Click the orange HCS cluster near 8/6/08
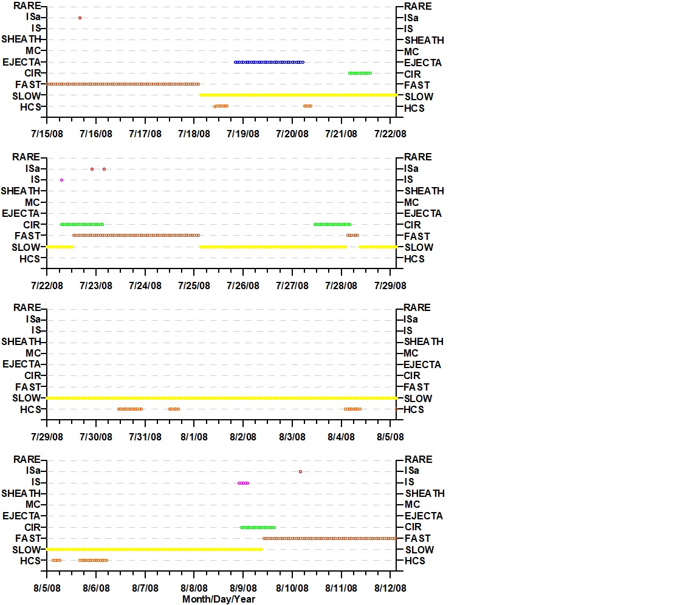The height and width of the screenshot is (605, 700). (94, 561)
